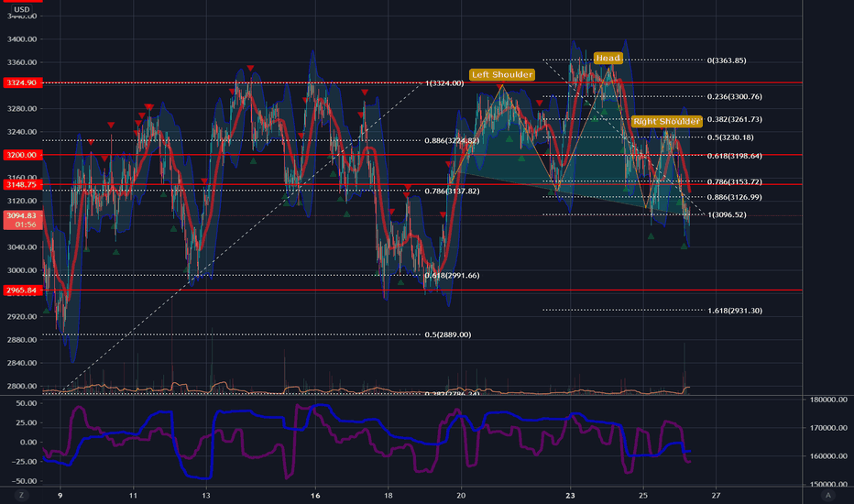Click Fibonacci level 0.5(3230.18) label
This screenshot has height=504, width=854.
coord(730,137)
